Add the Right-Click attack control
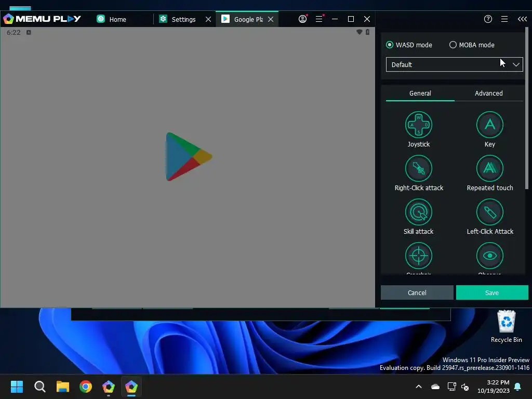The width and height of the screenshot is (532, 399). 418,169
